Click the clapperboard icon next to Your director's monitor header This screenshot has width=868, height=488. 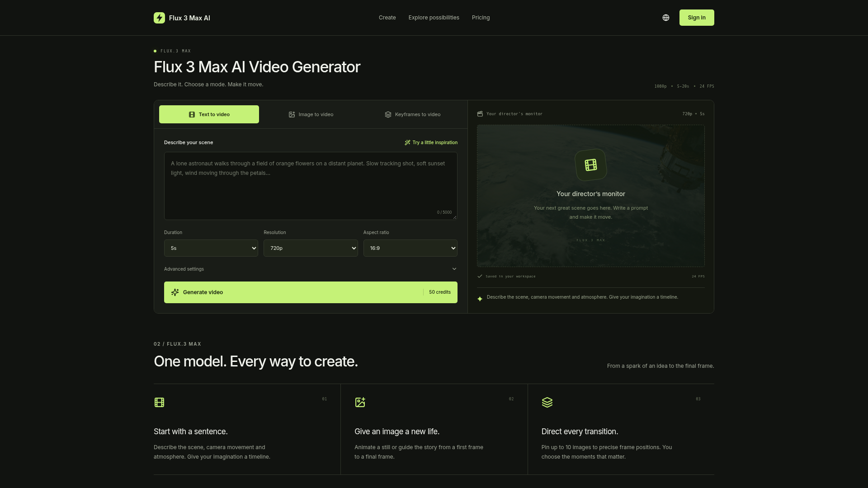(x=480, y=114)
